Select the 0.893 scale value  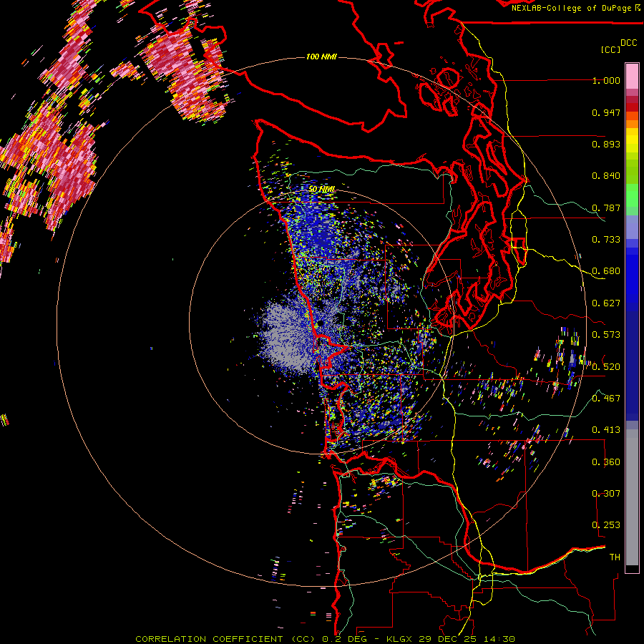(x=606, y=144)
